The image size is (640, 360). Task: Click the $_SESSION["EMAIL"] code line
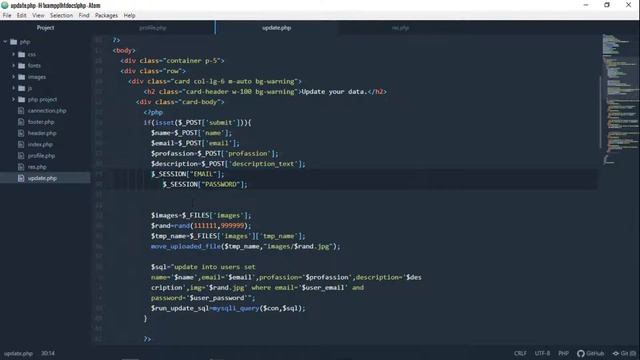click(x=187, y=174)
